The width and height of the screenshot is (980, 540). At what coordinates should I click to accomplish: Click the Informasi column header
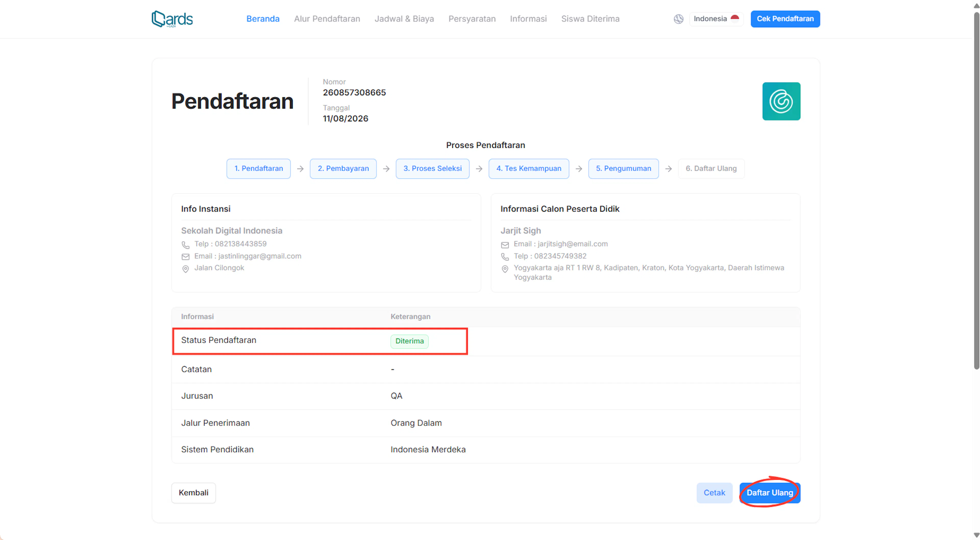click(197, 317)
